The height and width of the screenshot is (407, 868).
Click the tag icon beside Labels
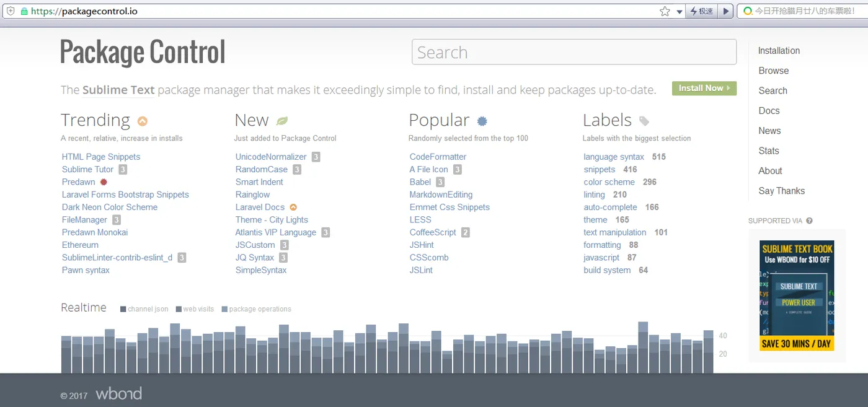644,121
